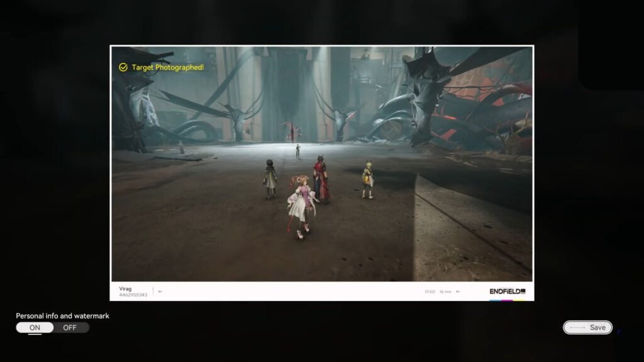The height and width of the screenshot is (362, 644).
Task: Click the small arrow icon beside Virag ID
Action: [160, 292]
